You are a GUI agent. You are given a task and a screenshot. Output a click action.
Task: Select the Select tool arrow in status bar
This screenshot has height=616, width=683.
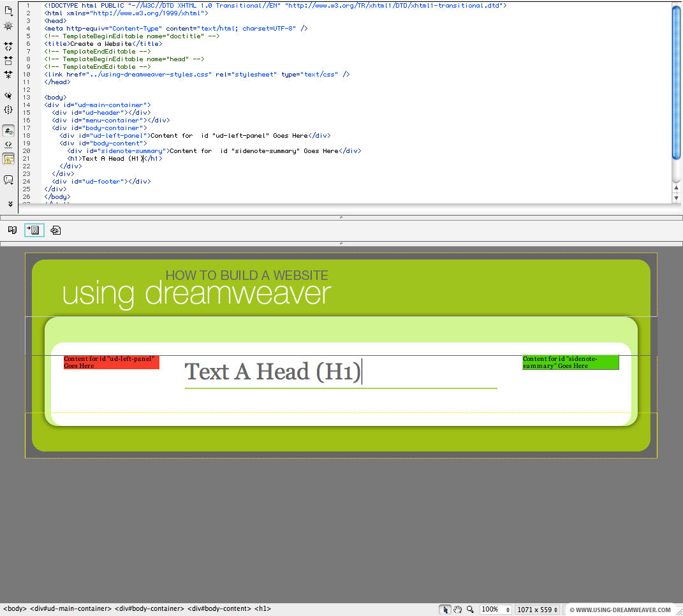tap(444, 610)
